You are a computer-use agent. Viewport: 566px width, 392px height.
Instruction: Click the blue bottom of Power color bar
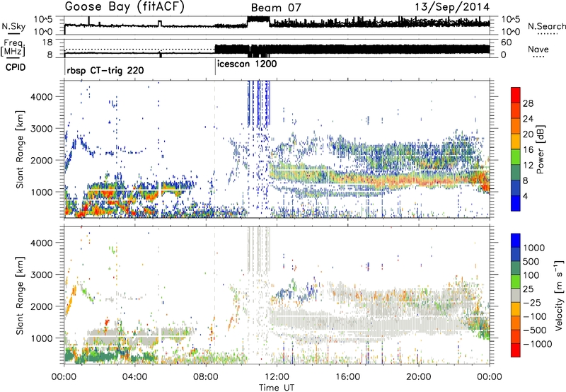[x=516, y=204]
